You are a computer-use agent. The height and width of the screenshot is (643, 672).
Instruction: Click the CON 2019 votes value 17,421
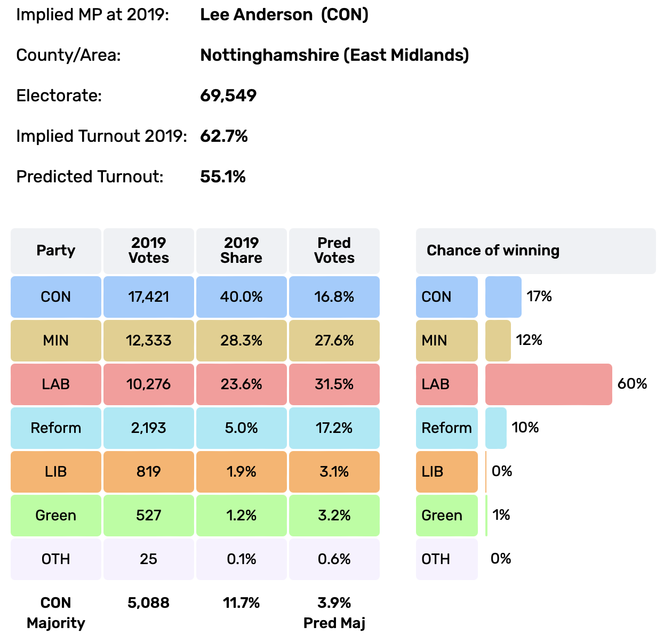click(x=149, y=297)
